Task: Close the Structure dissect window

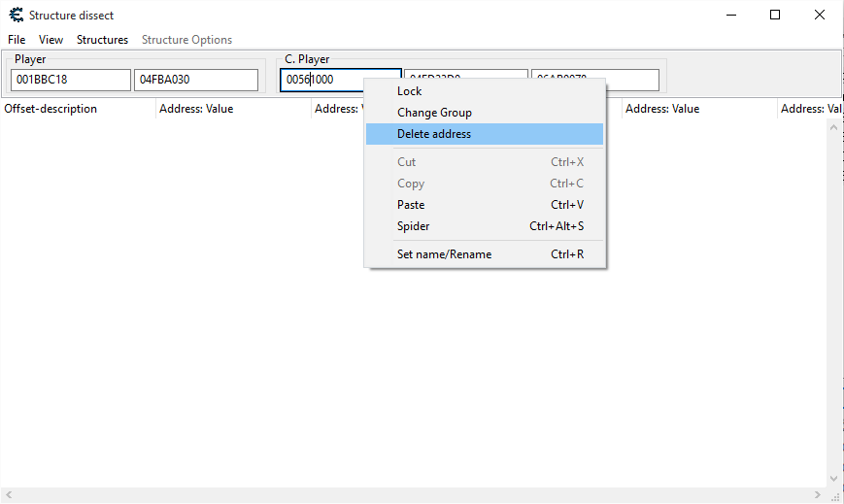Action: coord(819,16)
